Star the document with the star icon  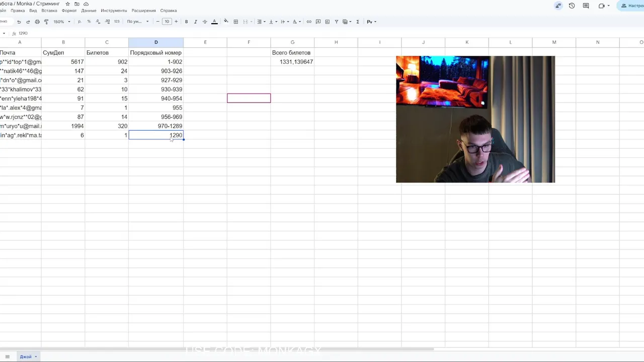pos(68,4)
